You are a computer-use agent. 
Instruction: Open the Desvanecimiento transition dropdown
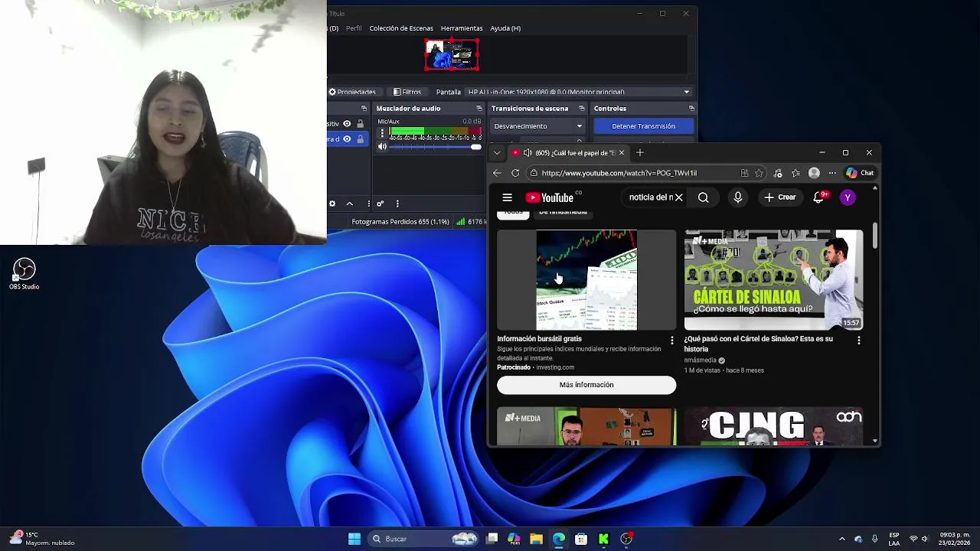coord(538,126)
